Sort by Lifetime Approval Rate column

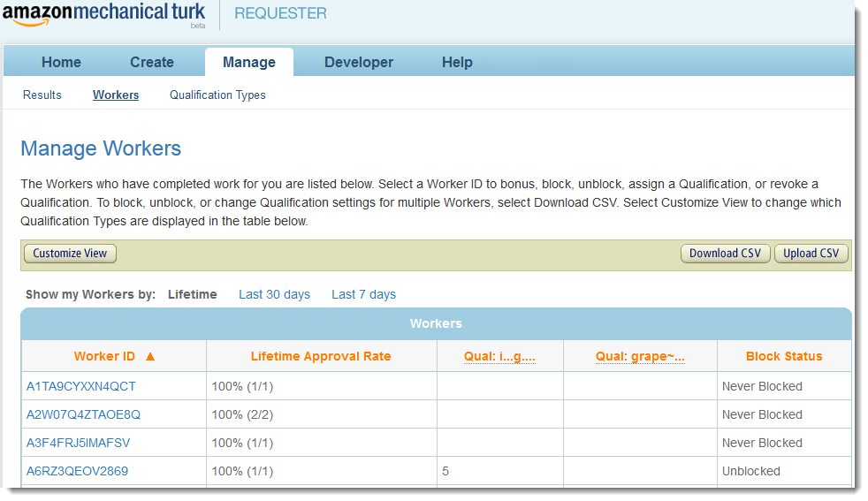tap(321, 356)
